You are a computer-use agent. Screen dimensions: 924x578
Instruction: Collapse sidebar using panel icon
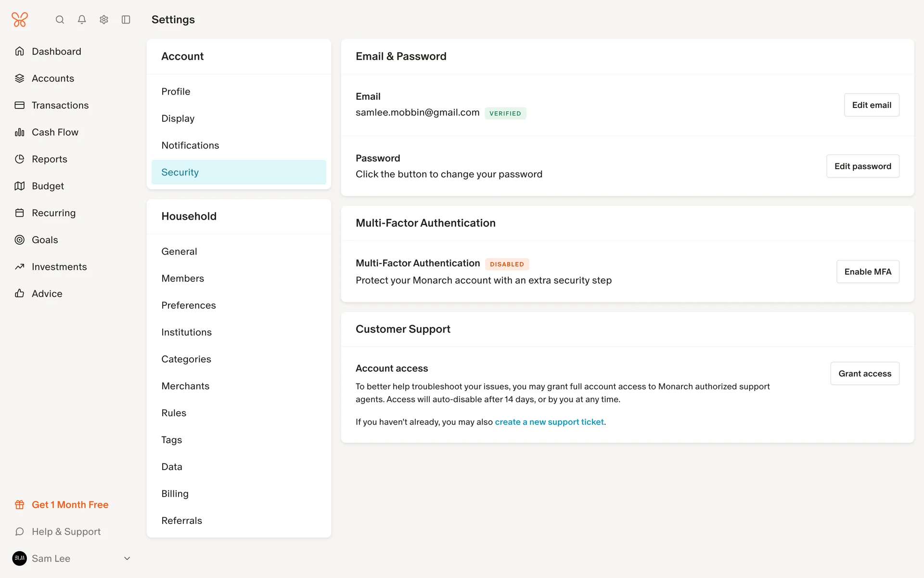point(126,20)
